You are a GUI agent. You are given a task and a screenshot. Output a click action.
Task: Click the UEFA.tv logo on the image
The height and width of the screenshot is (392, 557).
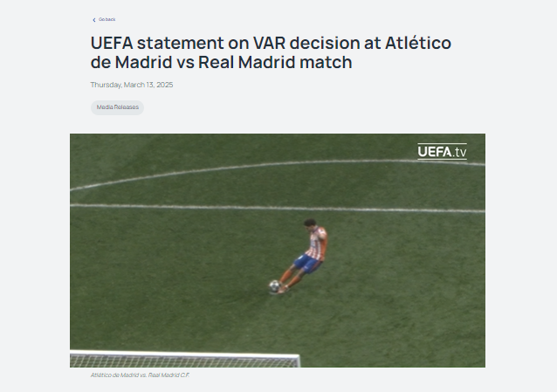[x=442, y=152]
